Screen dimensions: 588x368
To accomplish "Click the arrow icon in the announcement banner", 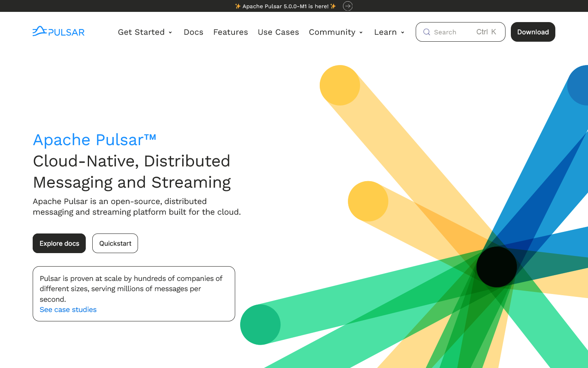I will point(347,6).
